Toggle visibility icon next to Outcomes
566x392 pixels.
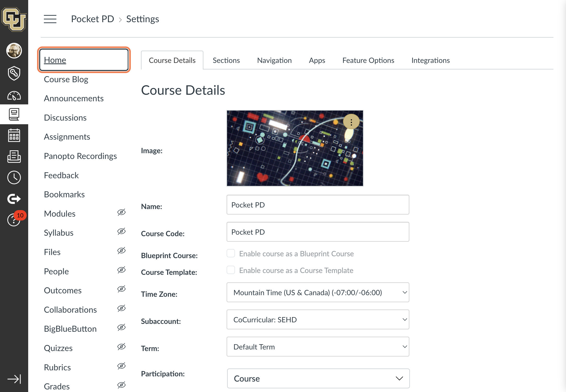pyautogui.click(x=121, y=289)
